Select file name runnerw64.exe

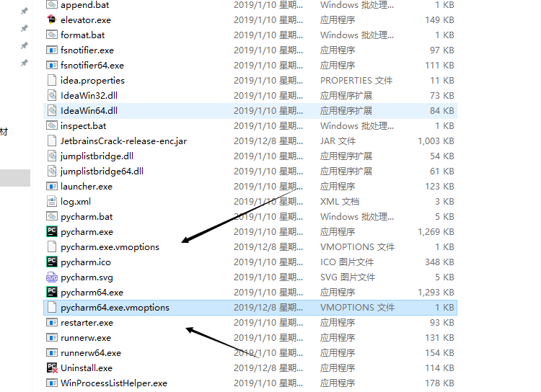(x=91, y=353)
